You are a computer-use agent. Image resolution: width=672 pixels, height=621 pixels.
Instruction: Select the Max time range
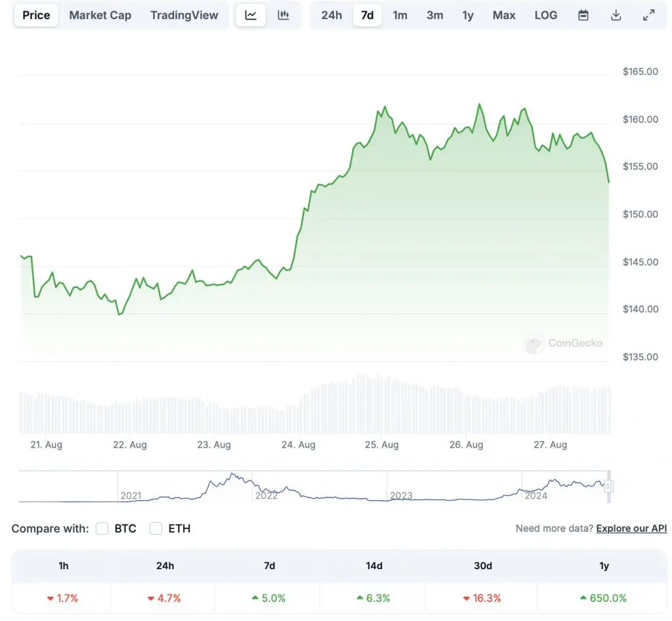point(504,15)
